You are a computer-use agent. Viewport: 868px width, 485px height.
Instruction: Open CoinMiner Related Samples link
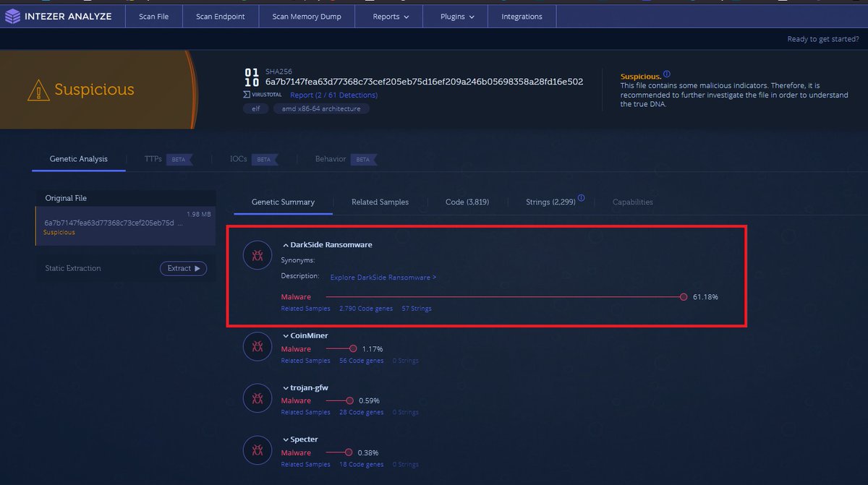click(x=305, y=361)
